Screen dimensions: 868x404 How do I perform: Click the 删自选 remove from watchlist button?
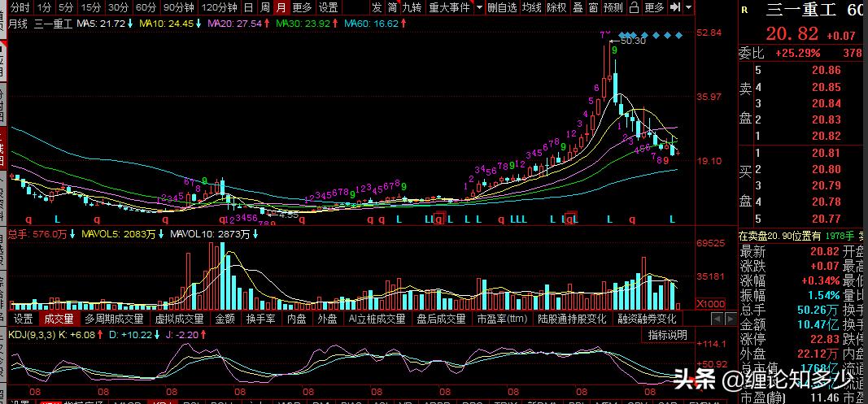(x=502, y=7)
